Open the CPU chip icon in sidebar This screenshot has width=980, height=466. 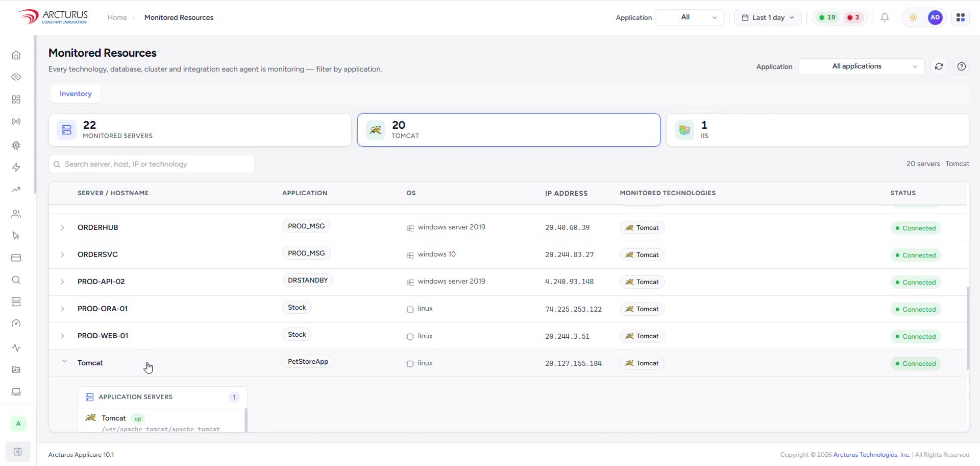(16, 145)
